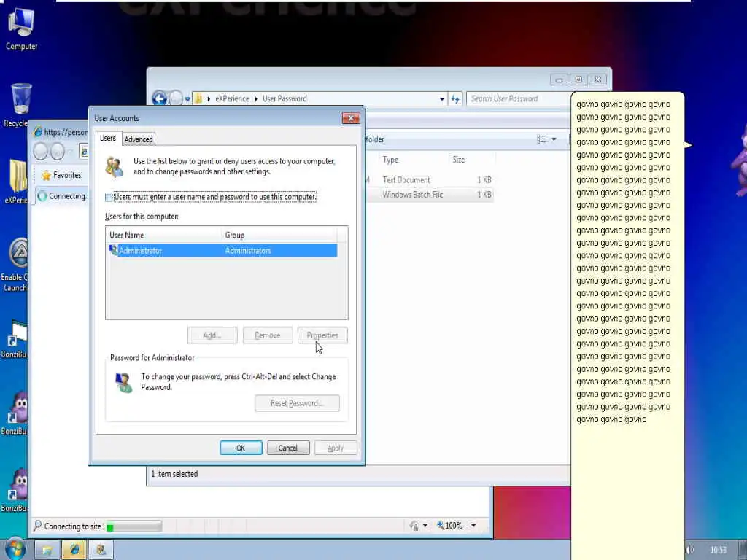
Task: Click the search icon in IE status bar
Action: (x=38, y=525)
